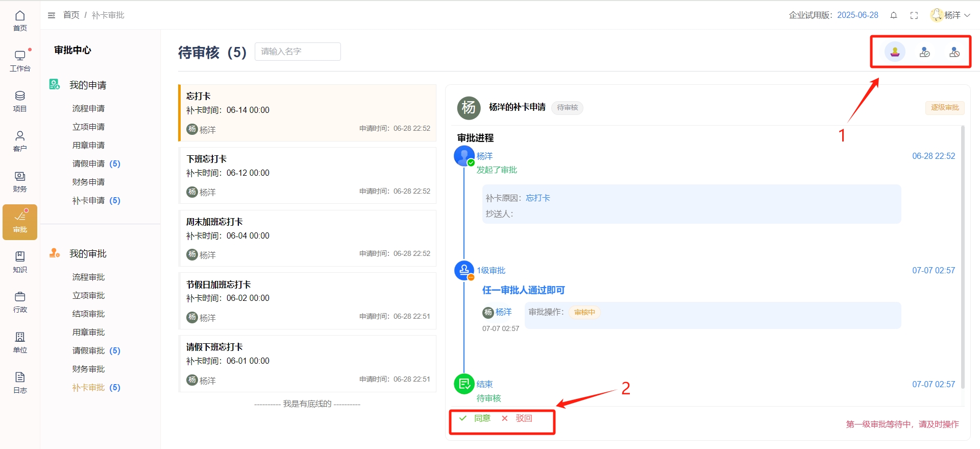Screen dimensions: 980x449
Task: Open the 首页 home sidebar icon
Action: coord(20,21)
